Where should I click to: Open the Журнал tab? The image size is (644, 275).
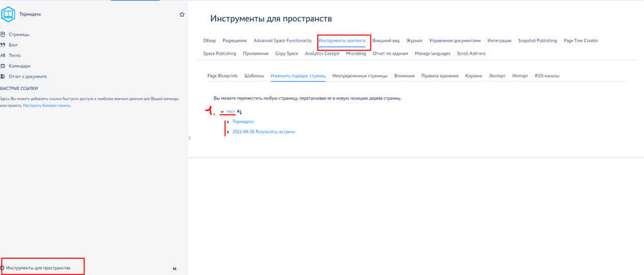click(x=415, y=41)
